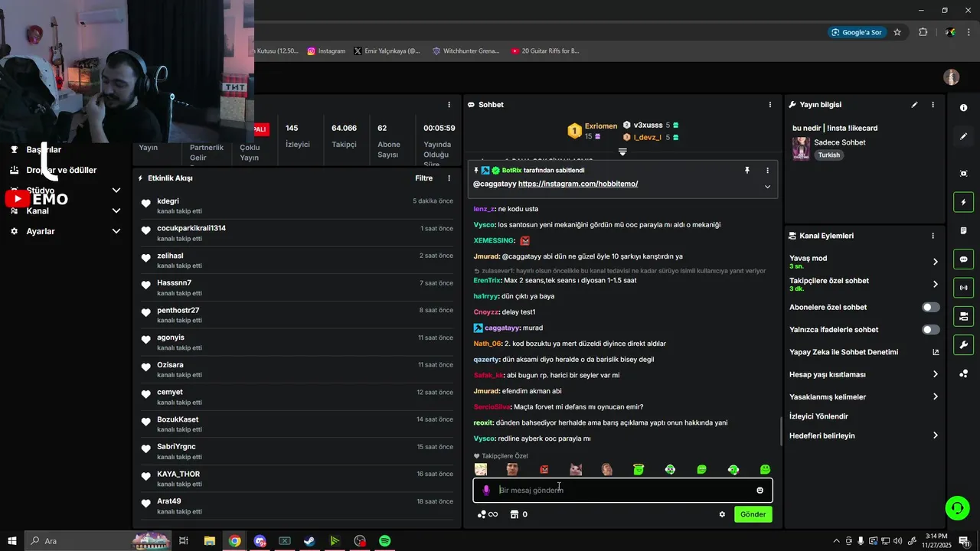
Task: Open the Filtre option in Etkinlik Akışı
Action: [x=423, y=178]
